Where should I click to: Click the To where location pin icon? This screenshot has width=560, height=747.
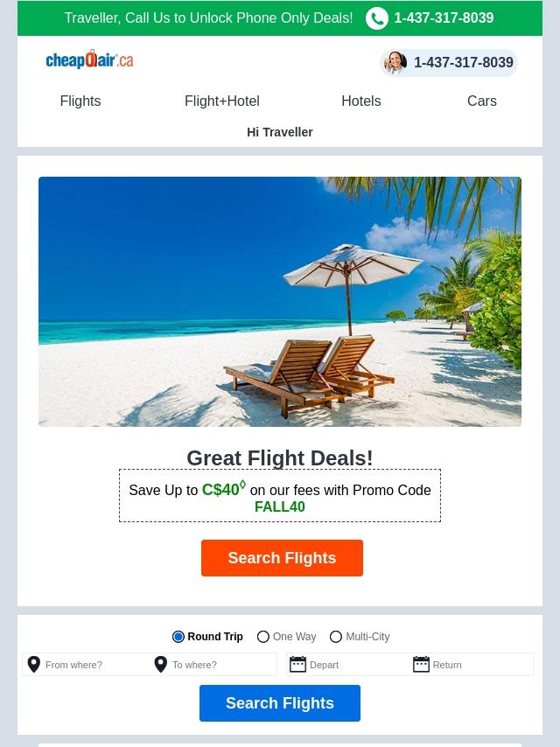[x=161, y=664]
